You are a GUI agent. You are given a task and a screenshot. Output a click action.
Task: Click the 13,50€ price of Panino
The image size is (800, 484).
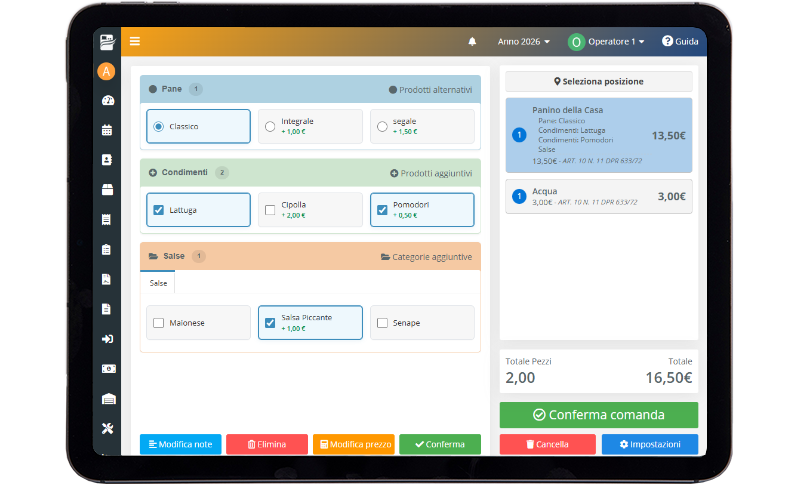[669, 136]
